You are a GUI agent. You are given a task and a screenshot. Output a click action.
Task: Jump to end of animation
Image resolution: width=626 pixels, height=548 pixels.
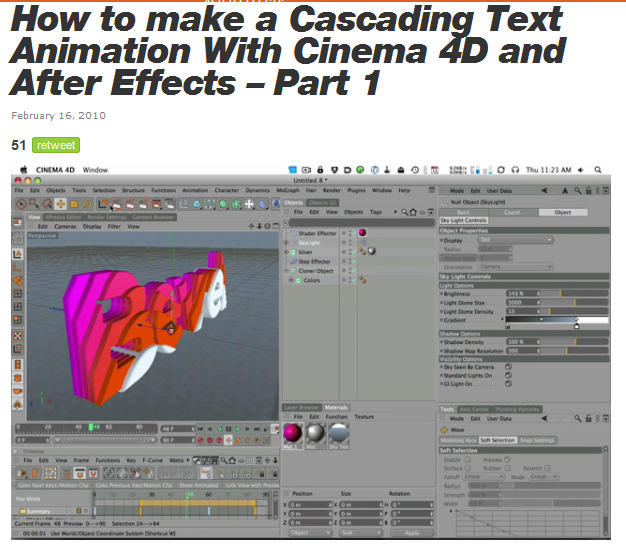coord(257,429)
